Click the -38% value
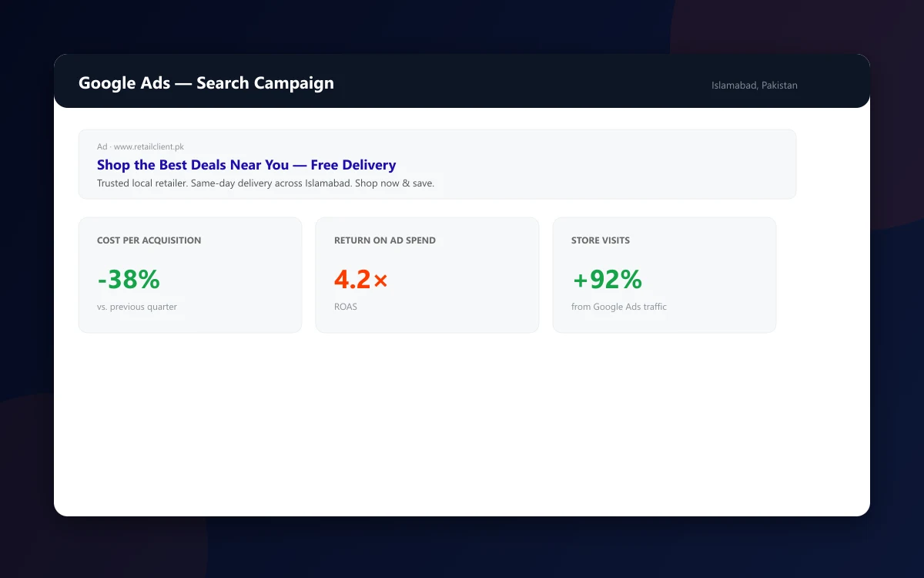 coord(129,279)
